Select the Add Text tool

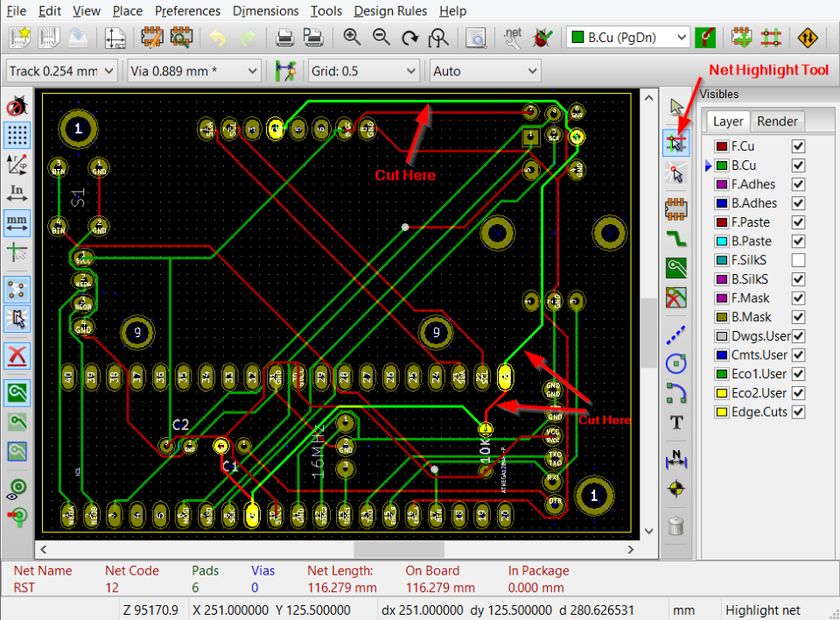[675, 422]
